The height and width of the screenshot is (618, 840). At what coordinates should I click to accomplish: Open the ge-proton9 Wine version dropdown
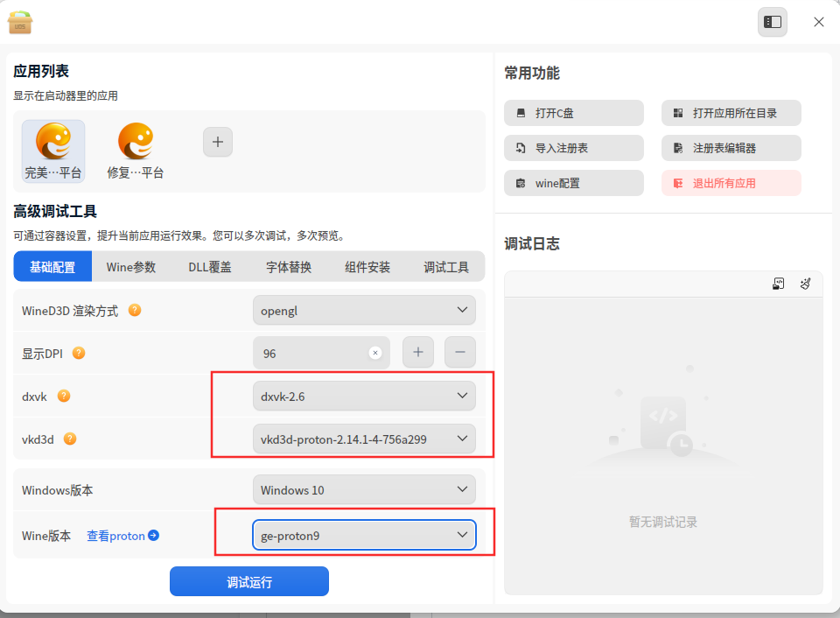click(364, 535)
